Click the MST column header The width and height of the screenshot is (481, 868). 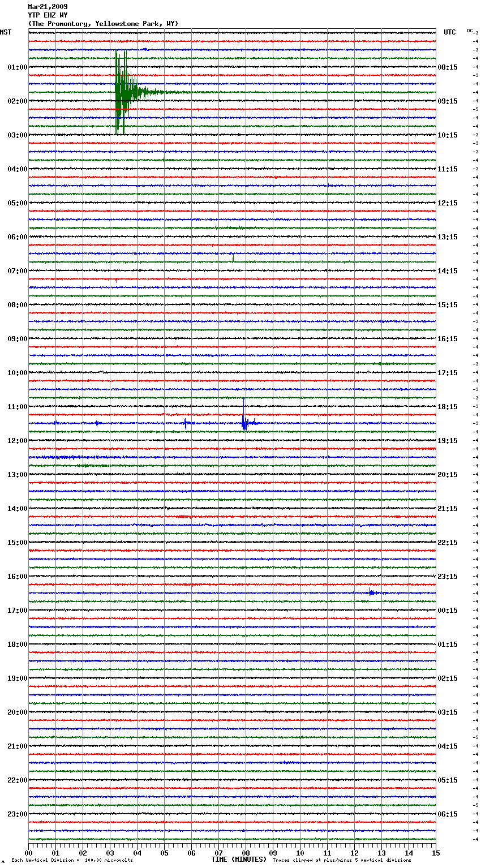(x=6, y=32)
